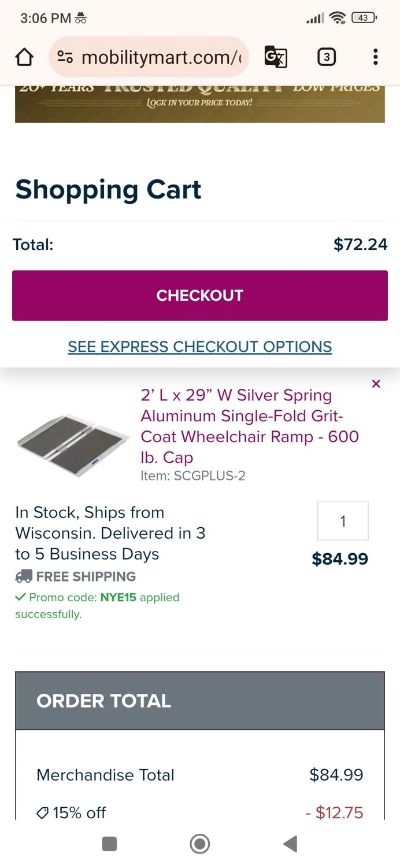Click the CHECKOUT button
400x868 pixels.
200,295
